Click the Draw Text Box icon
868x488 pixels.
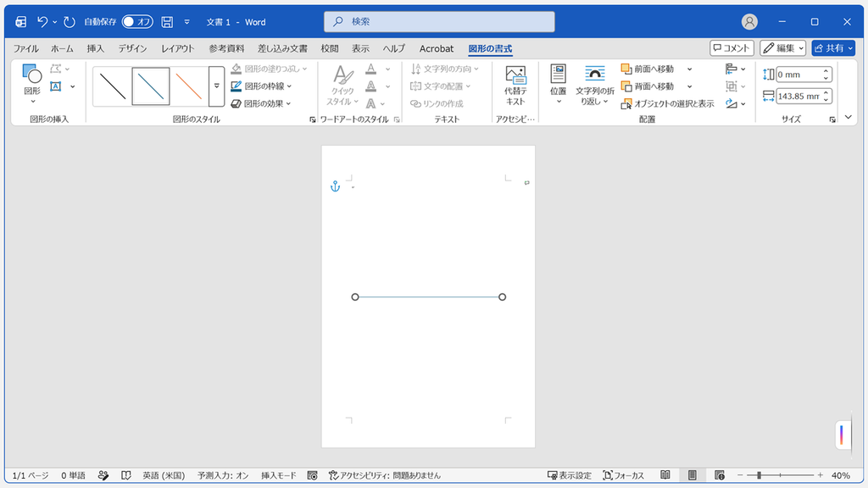(x=55, y=86)
